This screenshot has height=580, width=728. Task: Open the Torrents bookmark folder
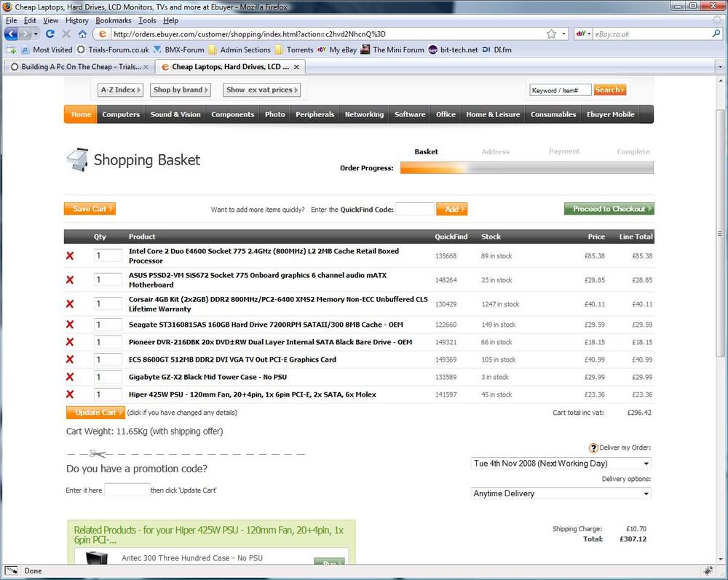pos(294,49)
